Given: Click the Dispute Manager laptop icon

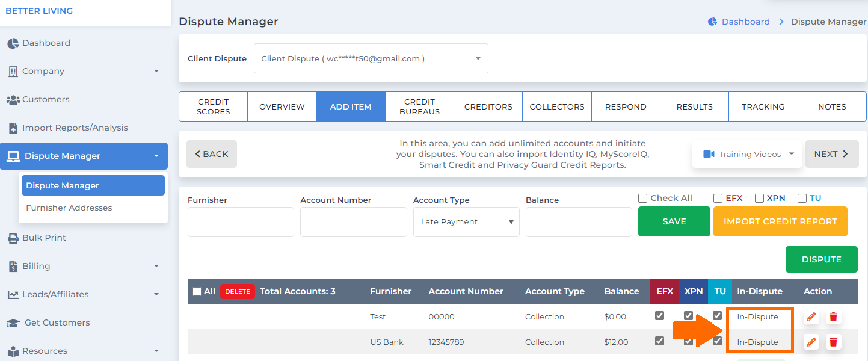Looking at the screenshot, I should 13,156.
